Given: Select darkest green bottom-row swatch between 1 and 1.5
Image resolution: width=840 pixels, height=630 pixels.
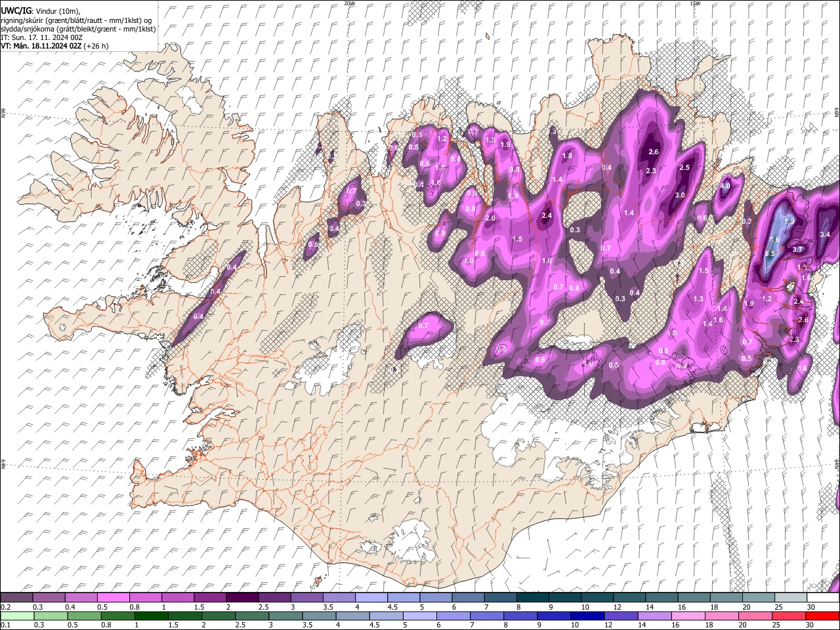Looking at the screenshot, I should 151,616.
